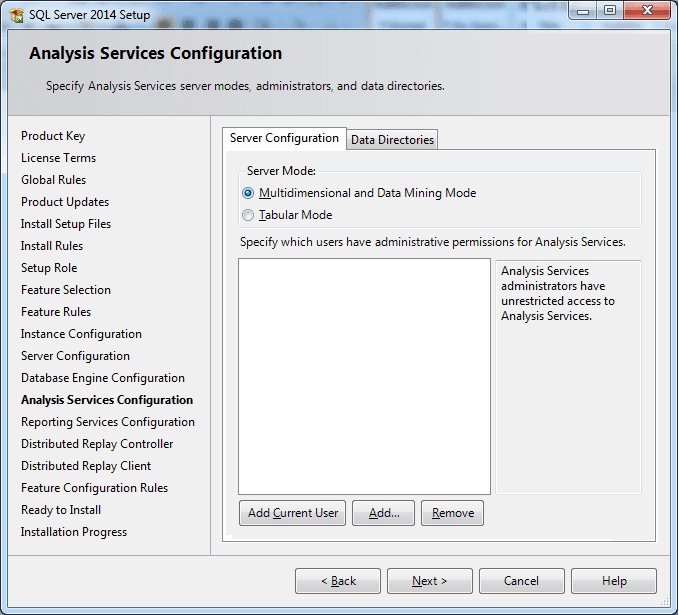Click the administrators unrestricted access description text

coord(558,294)
